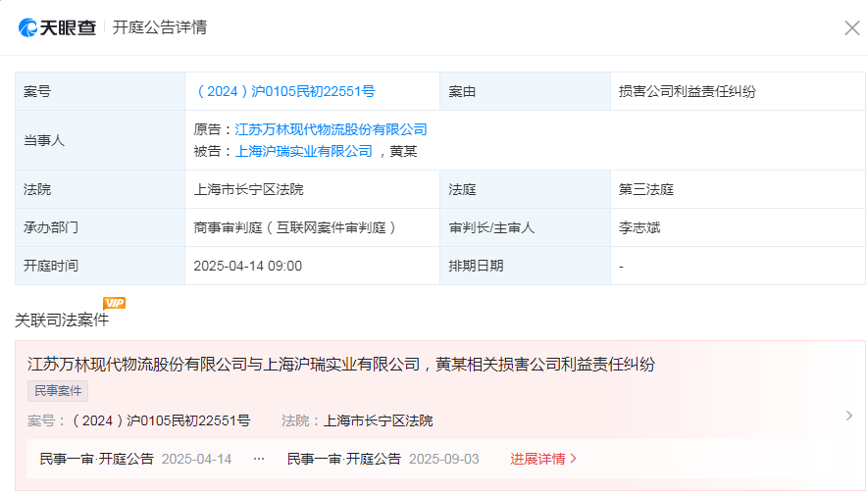The image size is (868, 493).
Task: Click the 当事人 label
Action: pos(44,140)
